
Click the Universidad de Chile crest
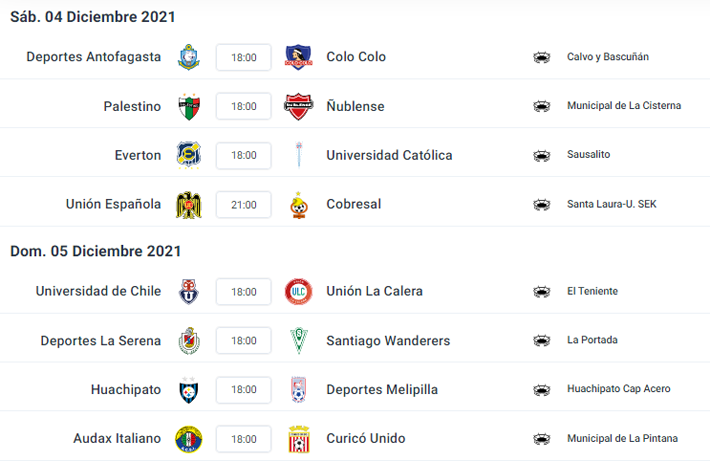(188, 291)
